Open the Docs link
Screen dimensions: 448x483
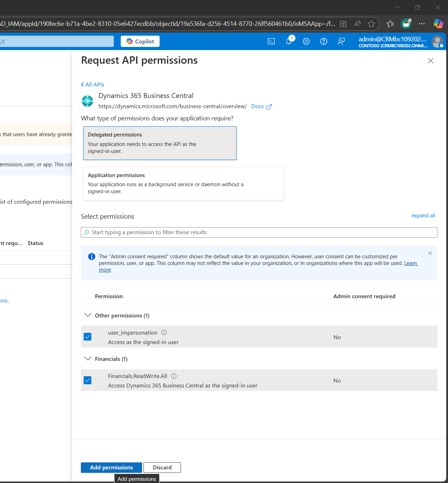[x=261, y=106]
